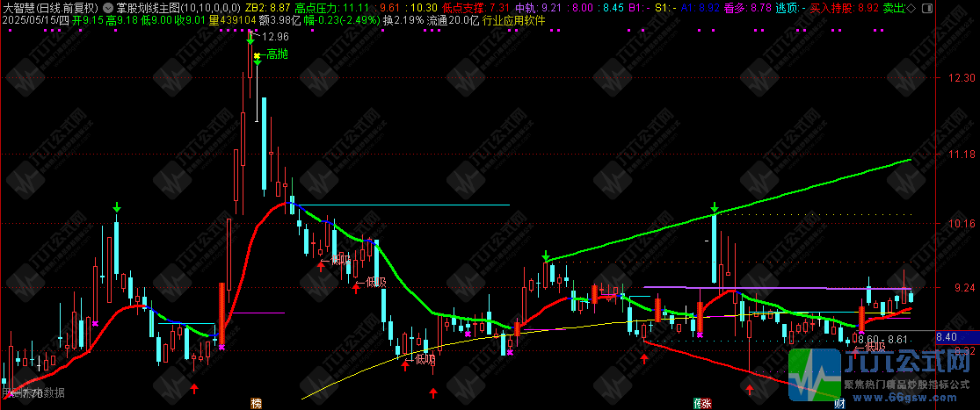This screenshot has height=410, width=980.
Task: Click the 财 marker on the bottom axis
Action: coord(839,403)
